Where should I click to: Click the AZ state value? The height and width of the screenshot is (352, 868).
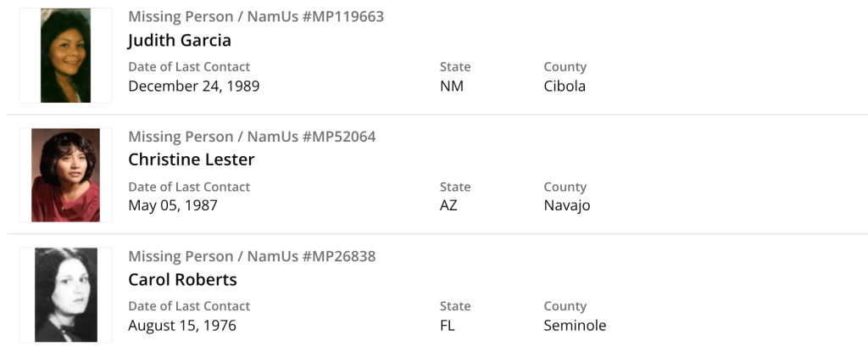coord(448,205)
